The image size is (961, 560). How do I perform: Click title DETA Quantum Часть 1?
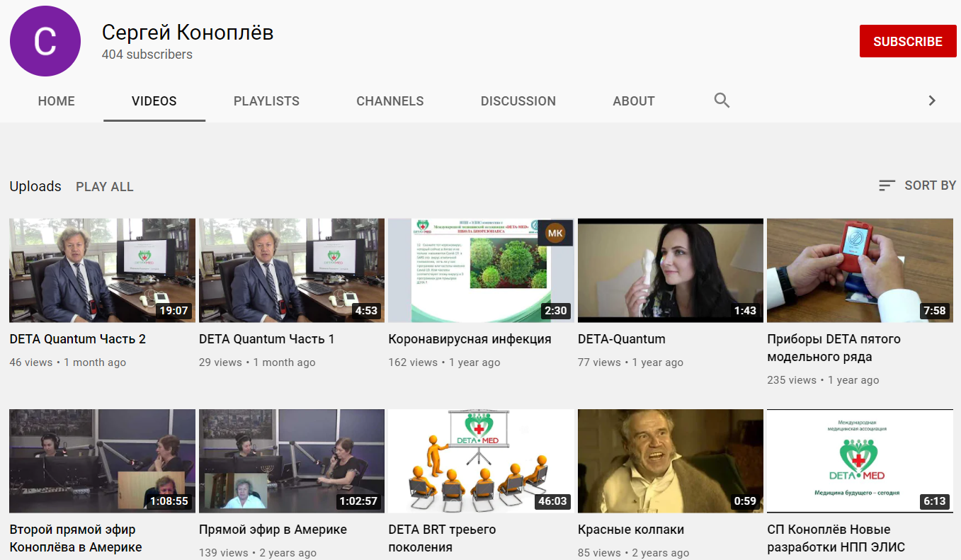tap(267, 339)
